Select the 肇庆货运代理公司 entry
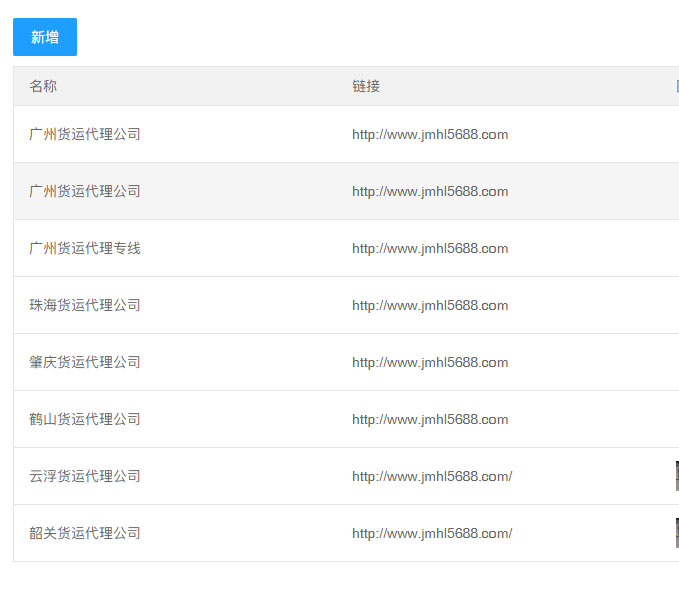 tap(85, 362)
